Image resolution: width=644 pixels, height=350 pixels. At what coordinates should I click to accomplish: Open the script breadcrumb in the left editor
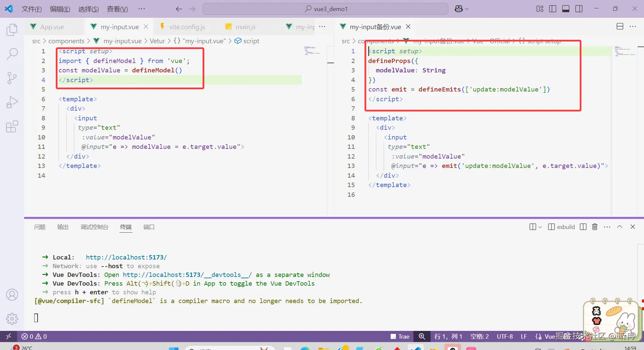[x=247, y=41]
